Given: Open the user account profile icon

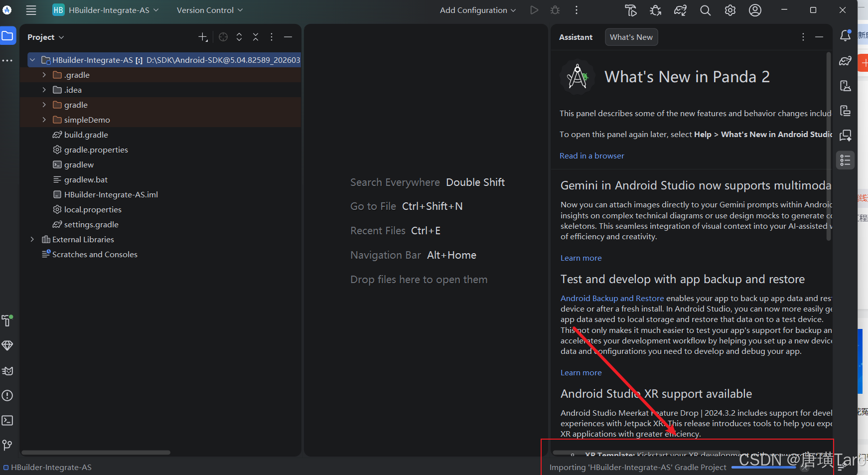Looking at the screenshot, I should click(755, 10).
